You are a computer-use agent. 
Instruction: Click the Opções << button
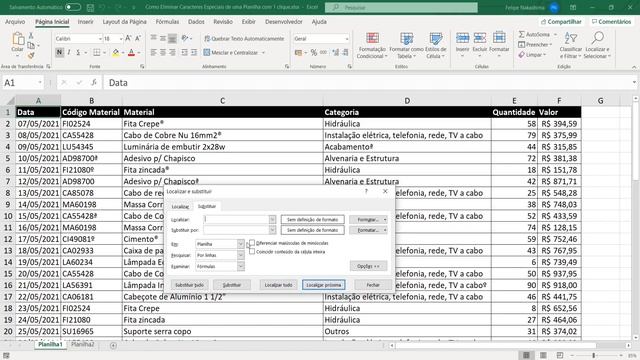pos(368,266)
